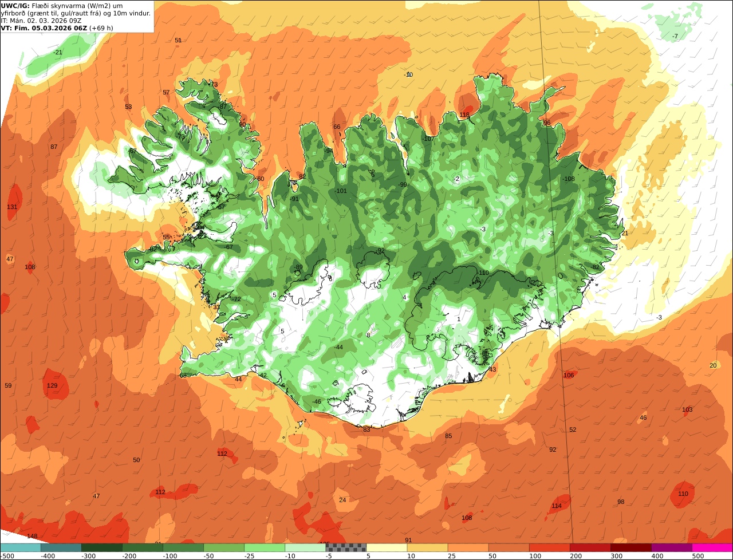Click the darkest green legend swatch between -300 and -200
The image size is (733, 560).
pos(102,547)
